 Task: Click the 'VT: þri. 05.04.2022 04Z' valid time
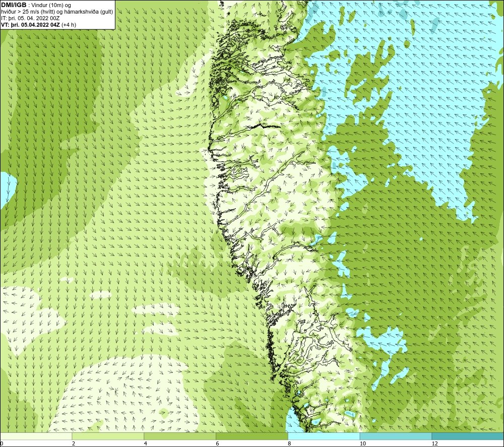(x=30, y=25)
